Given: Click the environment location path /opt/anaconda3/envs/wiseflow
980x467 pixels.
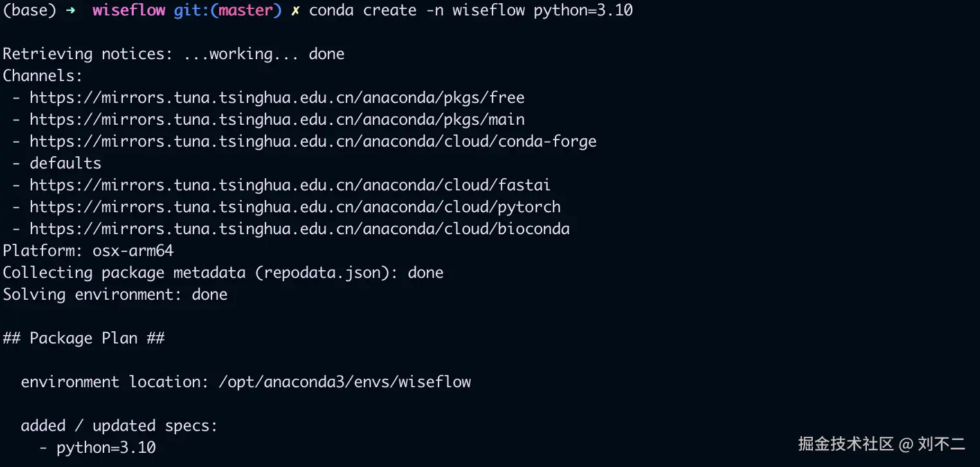Looking at the screenshot, I should [x=345, y=382].
